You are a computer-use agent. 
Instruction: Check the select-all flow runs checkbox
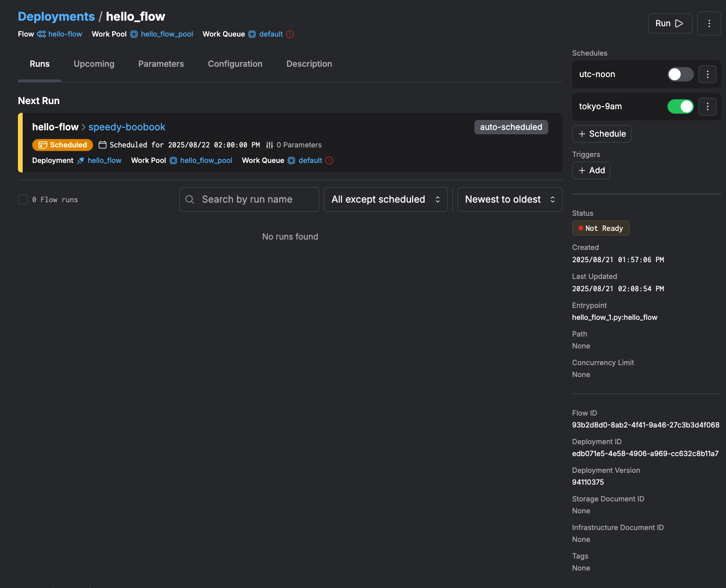pos(23,199)
